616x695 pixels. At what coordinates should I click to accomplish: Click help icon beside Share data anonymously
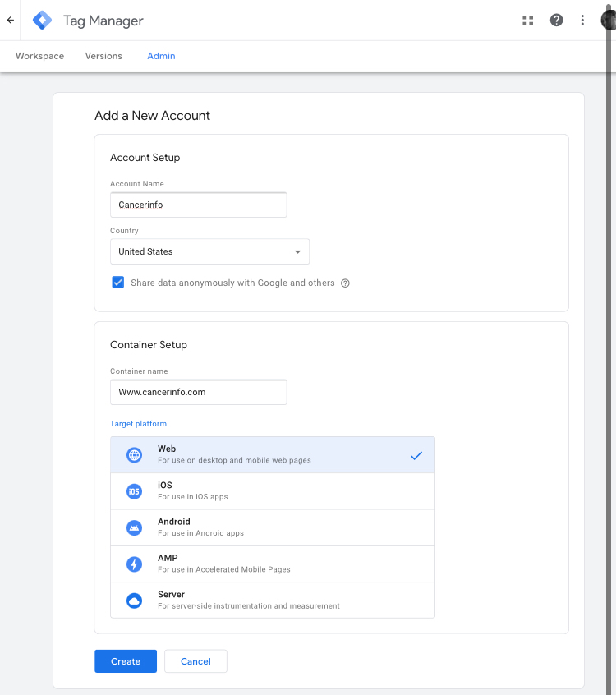pos(345,283)
